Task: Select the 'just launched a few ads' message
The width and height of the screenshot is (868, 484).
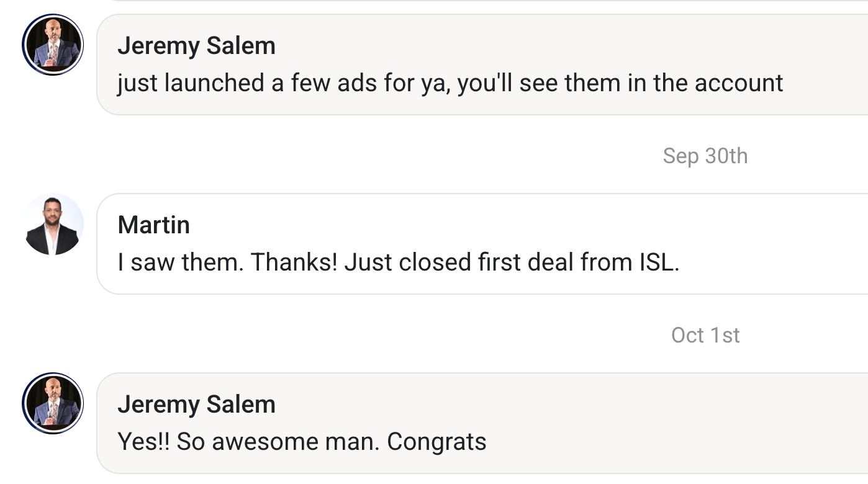Action: click(x=450, y=83)
